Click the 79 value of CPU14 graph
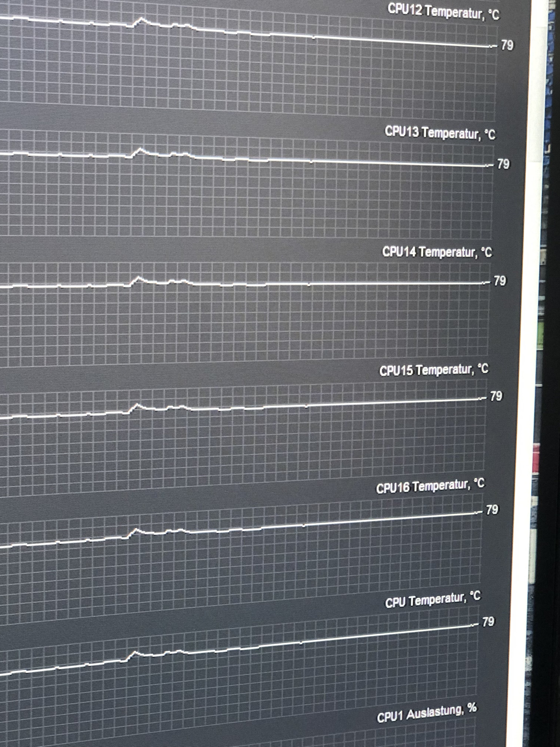This screenshot has width=560, height=747. (500, 281)
